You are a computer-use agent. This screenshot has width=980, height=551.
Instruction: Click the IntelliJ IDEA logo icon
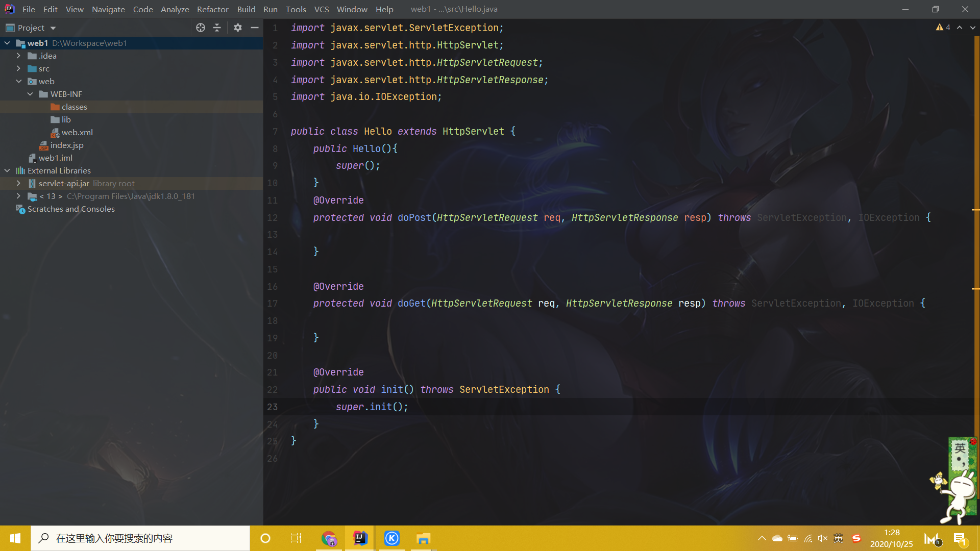click(x=9, y=9)
